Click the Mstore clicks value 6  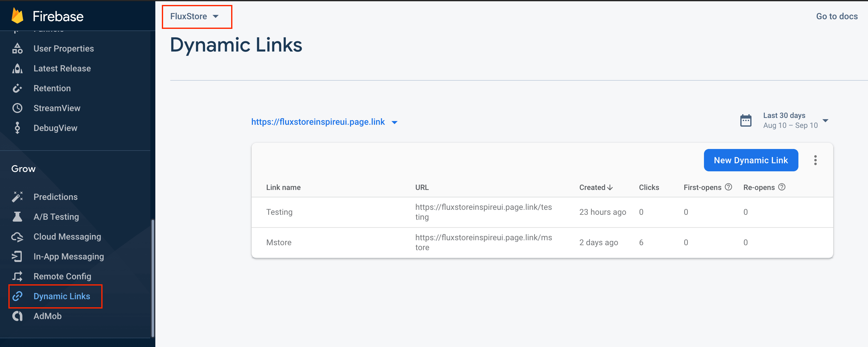point(641,242)
